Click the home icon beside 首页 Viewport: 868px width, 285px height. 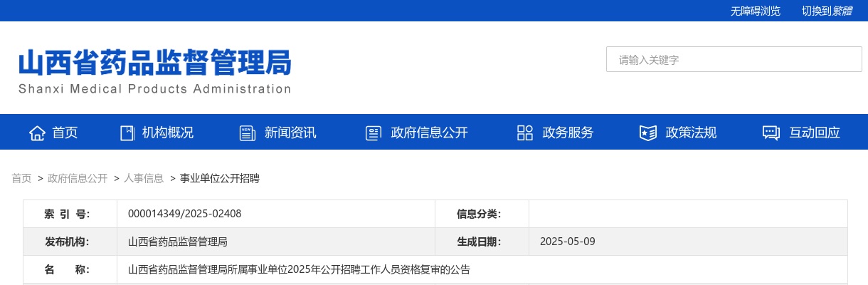(x=37, y=133)
